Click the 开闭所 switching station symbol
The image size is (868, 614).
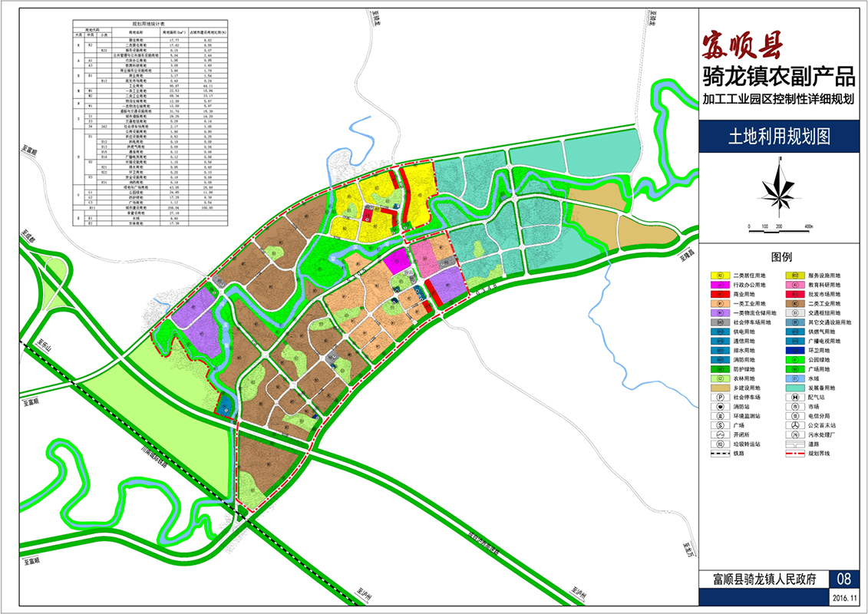(x=720, y=434)
